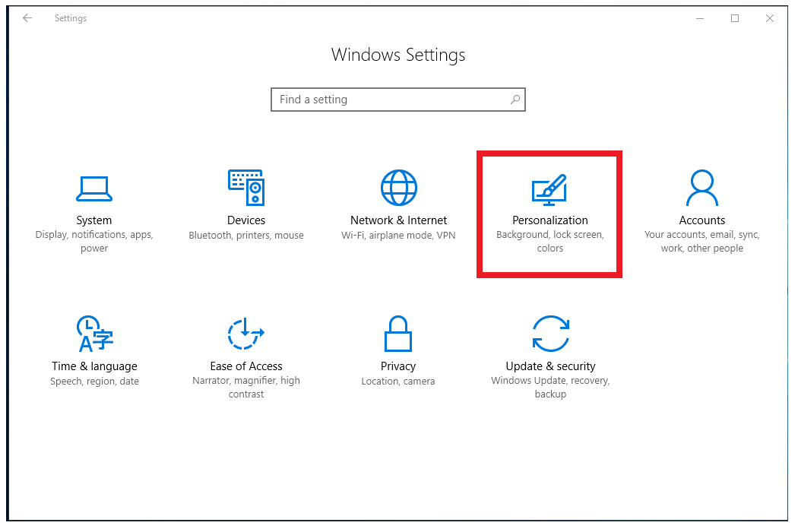
Task: Click the search magnifier icon
Action: pos(515,100)
